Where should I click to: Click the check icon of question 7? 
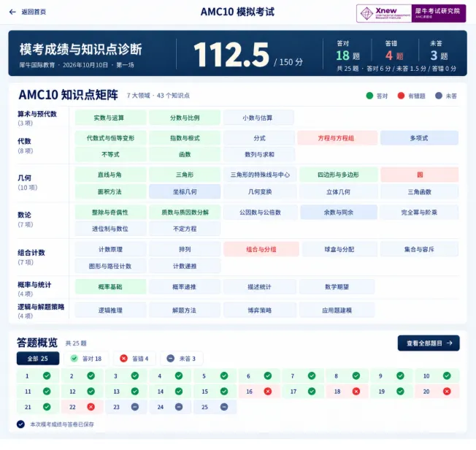312,376
